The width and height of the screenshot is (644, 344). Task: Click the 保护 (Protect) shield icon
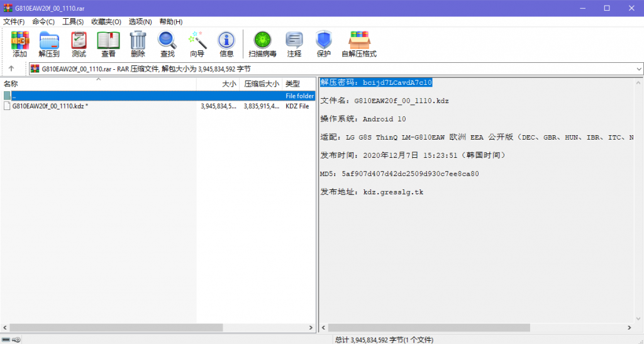[324, 44]
